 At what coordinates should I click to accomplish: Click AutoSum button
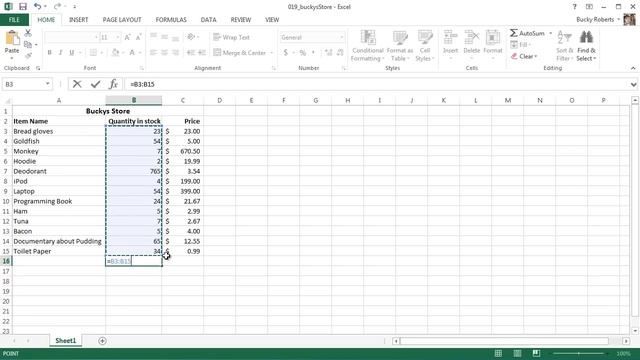[x=527, y=33]
